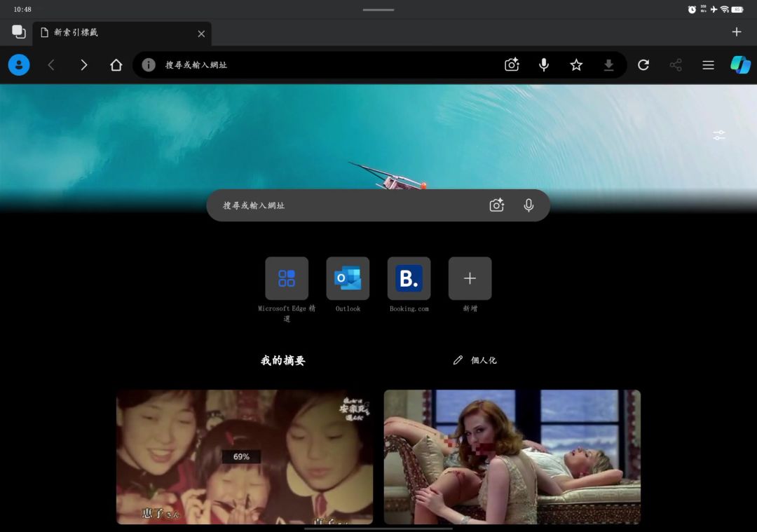Open page layout settings sliders icon
757x532 pixels.
tap(719, 135)
